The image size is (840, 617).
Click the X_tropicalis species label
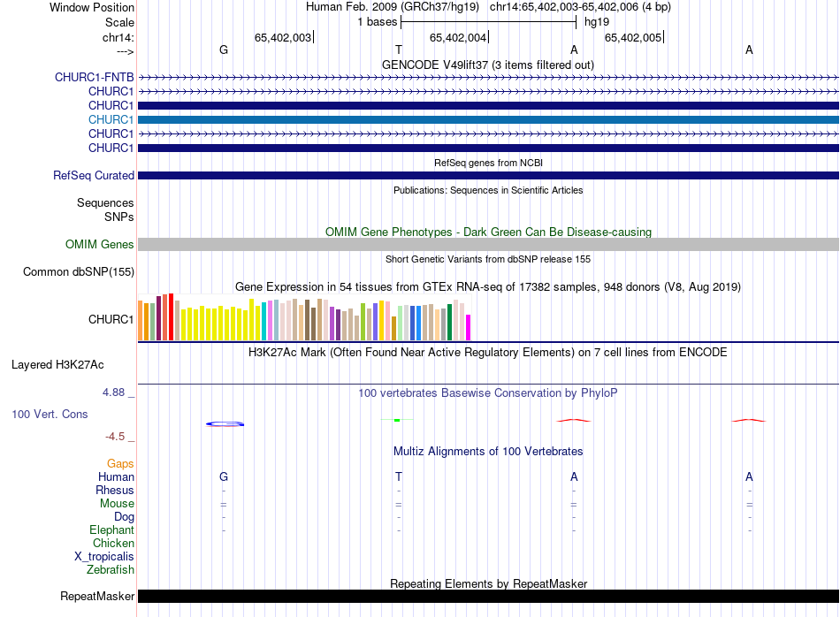[104, 557]
